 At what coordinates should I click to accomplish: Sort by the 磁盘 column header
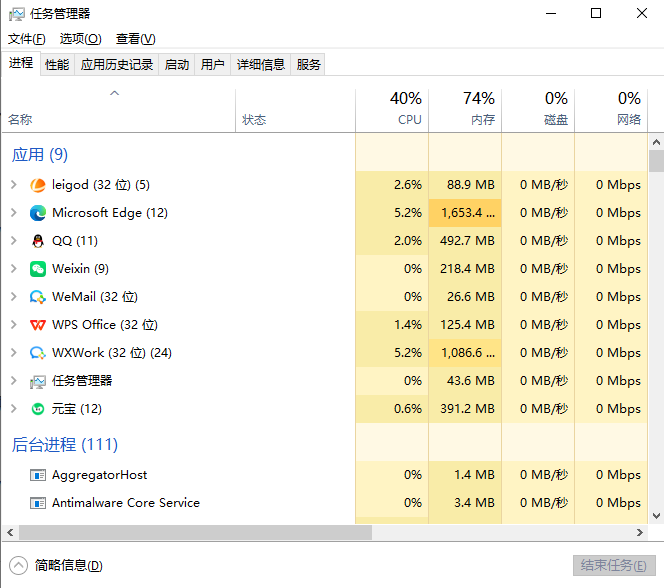coord(538,111)
